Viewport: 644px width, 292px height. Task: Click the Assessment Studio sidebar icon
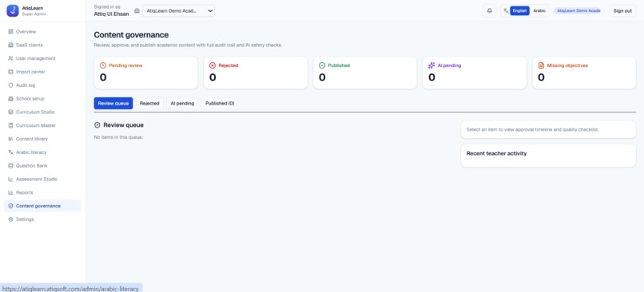(x=10, y=179)
